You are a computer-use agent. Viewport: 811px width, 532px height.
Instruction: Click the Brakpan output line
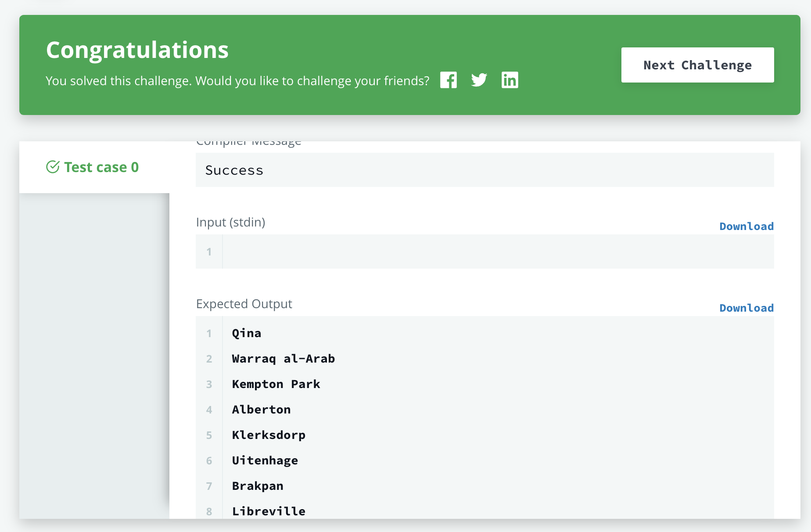click(x=258, y=486)
